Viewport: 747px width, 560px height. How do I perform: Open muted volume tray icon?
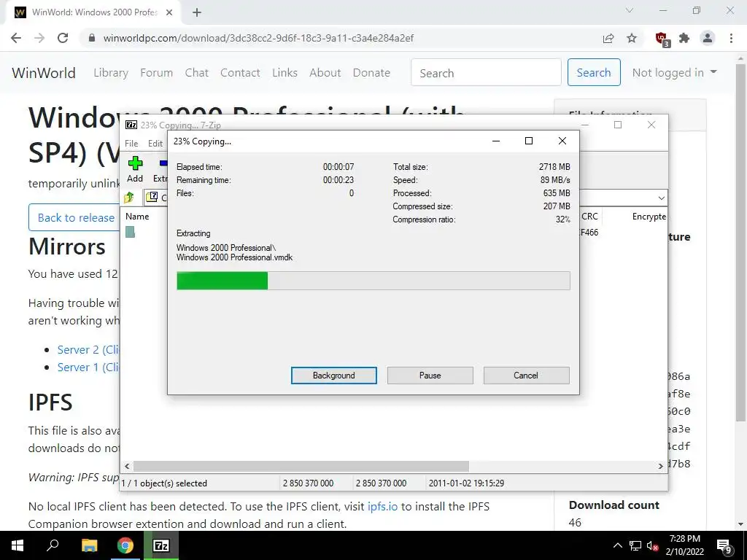click(x=652, y=545)
